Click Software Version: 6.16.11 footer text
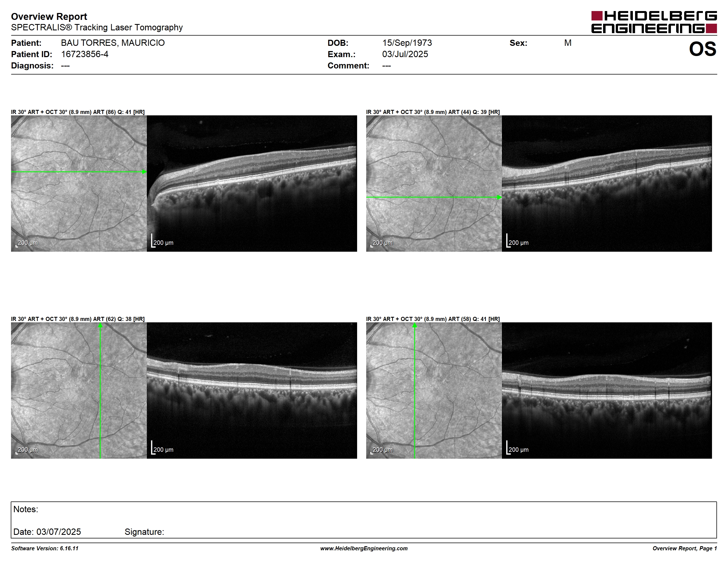The image size is (728, 563). [45, 548]
